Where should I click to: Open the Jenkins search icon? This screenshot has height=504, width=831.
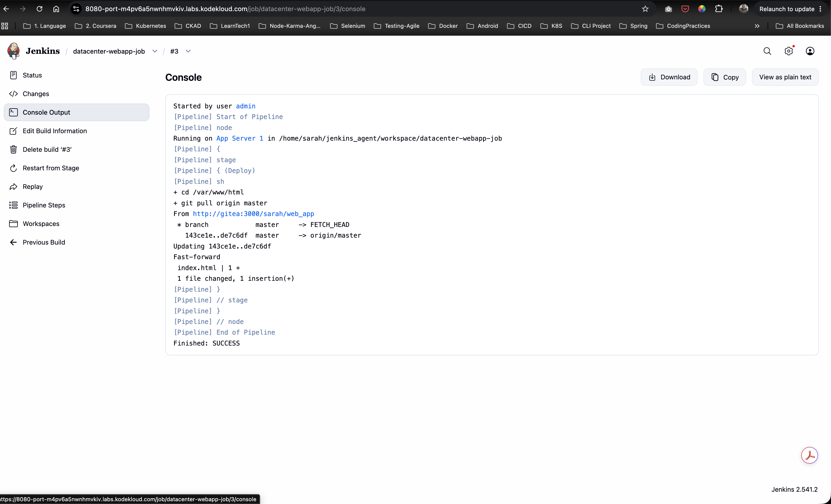coord(767,51)
